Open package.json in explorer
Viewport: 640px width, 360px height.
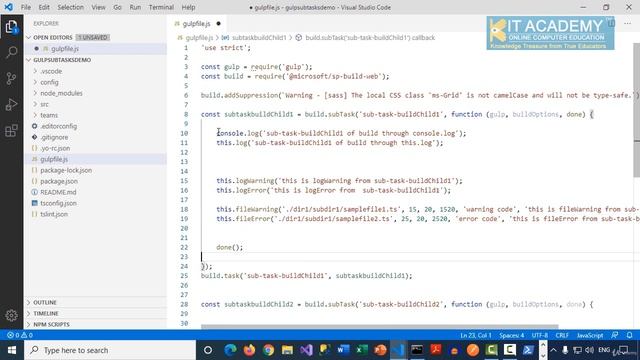(x=59, y=181)
